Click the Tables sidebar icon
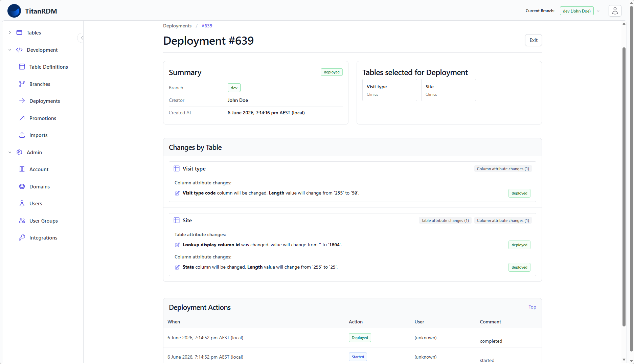Screen dimensions: 634x364 click(19, 32)
